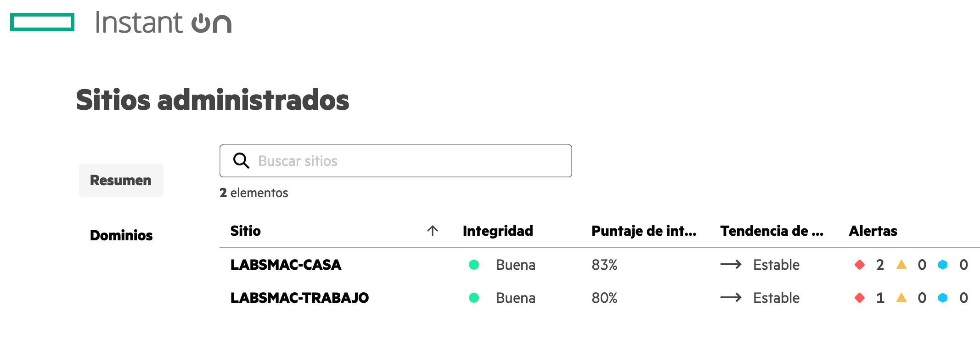The height and width of the screenshot is (352, 980).
Task: Click LABSMAC-CASA green health status dot
Action: pos(474,265)
